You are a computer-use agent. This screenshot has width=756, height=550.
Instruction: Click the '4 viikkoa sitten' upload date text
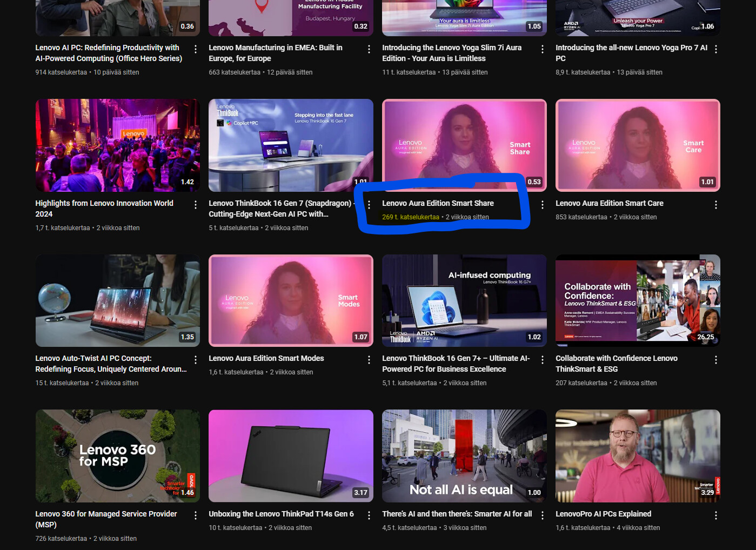point(638,528)
